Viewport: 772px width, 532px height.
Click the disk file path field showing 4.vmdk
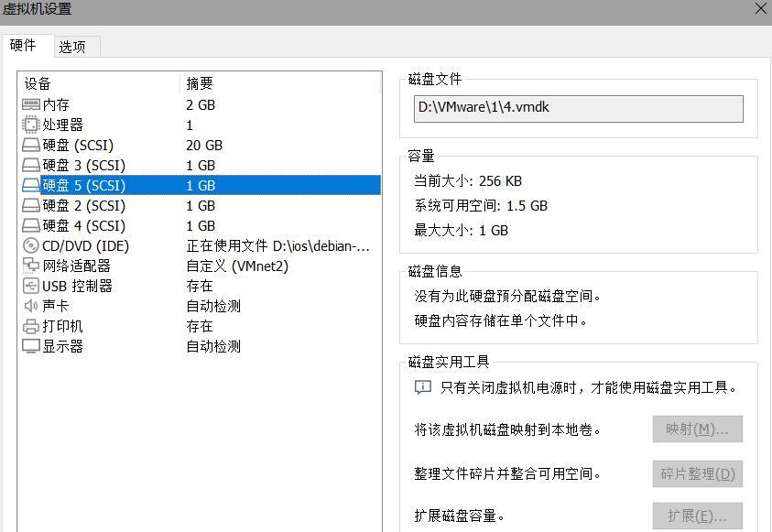578,108
